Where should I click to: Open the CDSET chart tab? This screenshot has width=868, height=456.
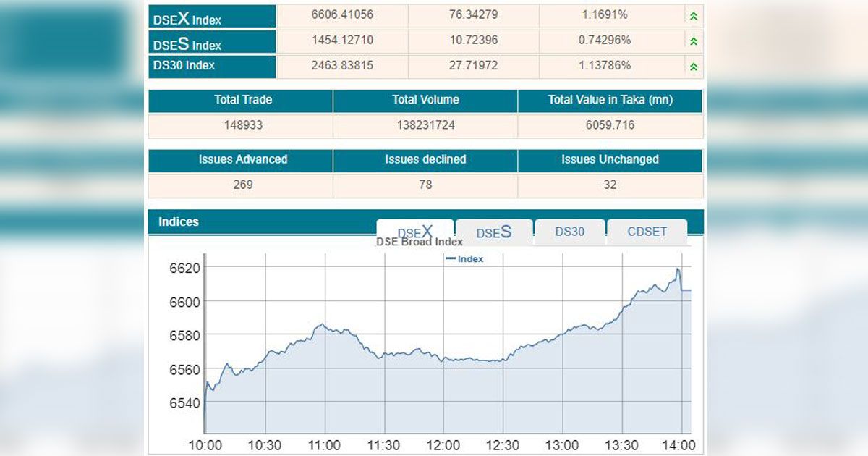[647, 232]
